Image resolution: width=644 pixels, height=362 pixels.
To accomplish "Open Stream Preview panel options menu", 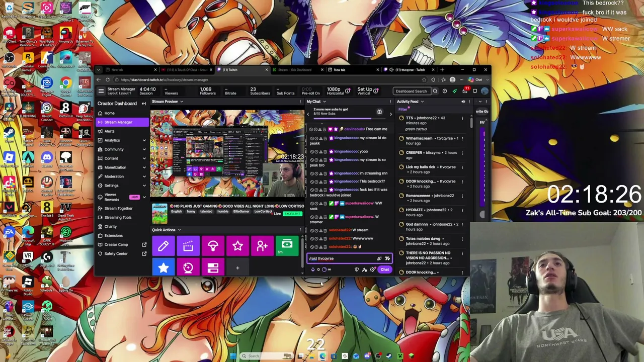I will 300,102.
